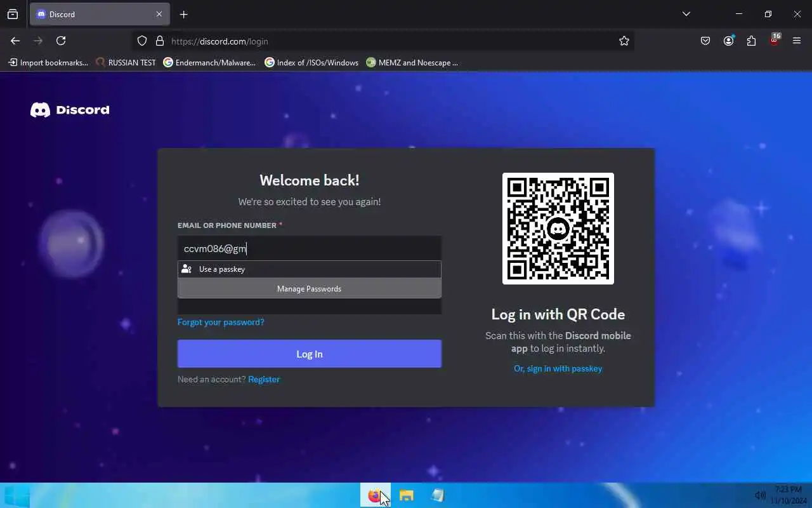Click the Register link
This screenshot has height=508, width=812.
pyautogui.click(x=264, y=379)
